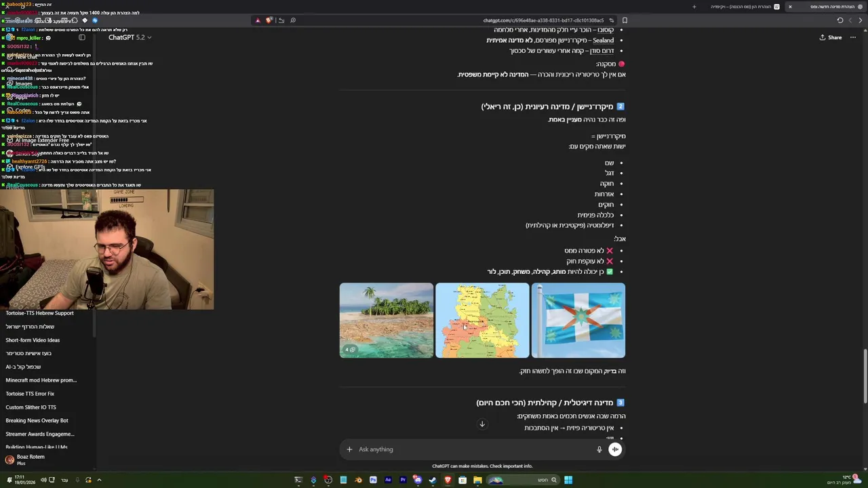The image size is (868, 488).
Task: Bookmark this page with the bookmark icon
Action: pos(625,20)
